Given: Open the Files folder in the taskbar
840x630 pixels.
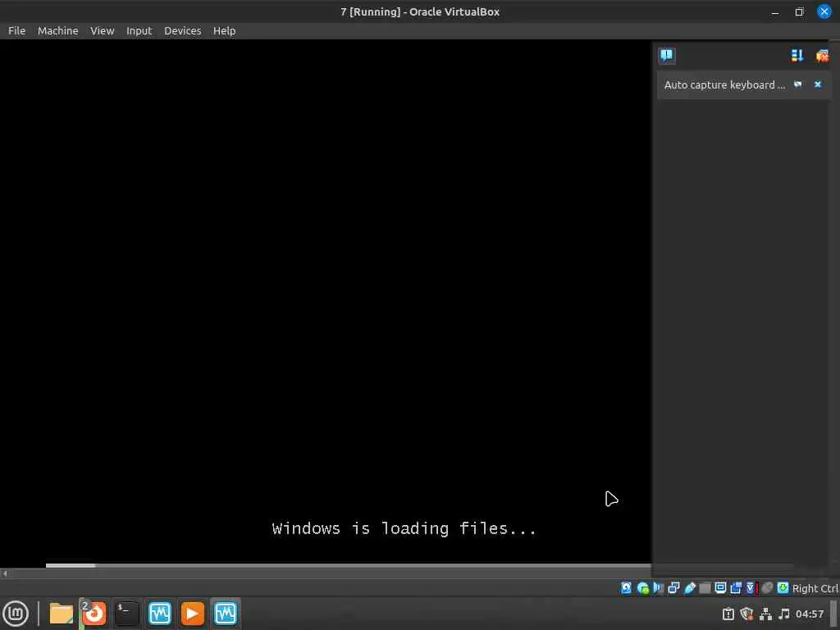Looking at the screenshot, I should [61, 614].
